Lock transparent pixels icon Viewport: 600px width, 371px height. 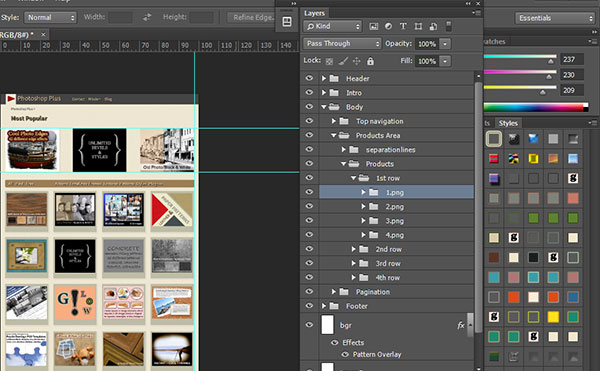(329, 61)
